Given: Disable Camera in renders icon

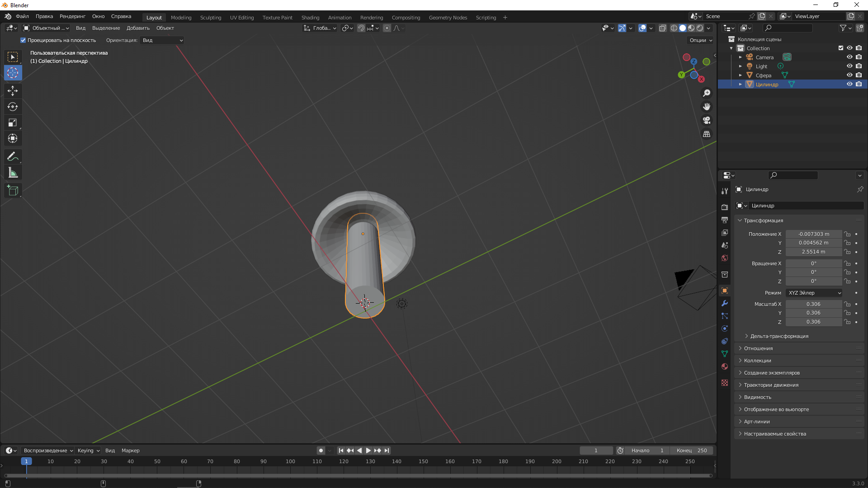Looking at the screenshot, I should (859, 57).
